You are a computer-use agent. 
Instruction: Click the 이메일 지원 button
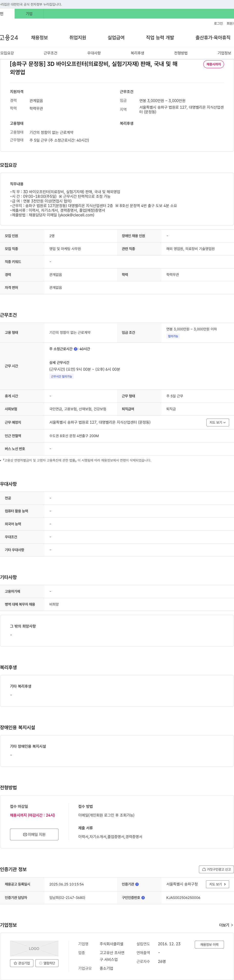(34, 834)
